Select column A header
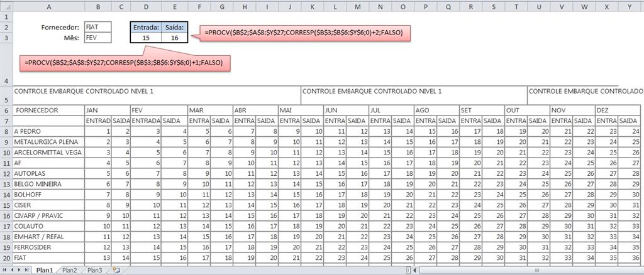 (x=49, y=6)
